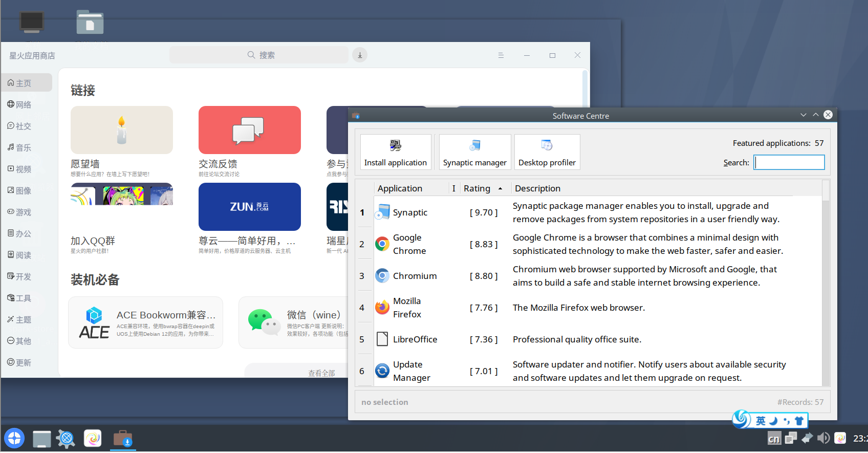This screenshot has width=868, height=453.
Task: Launch the Desktop profiler tool
Action: (547, 152)
